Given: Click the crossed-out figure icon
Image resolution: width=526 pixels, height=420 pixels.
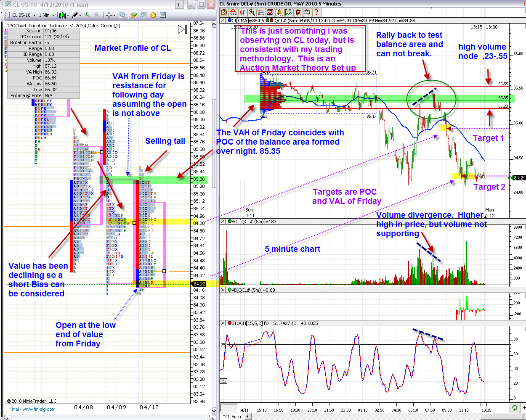Looking at the screenshot, I should point(298,12).
